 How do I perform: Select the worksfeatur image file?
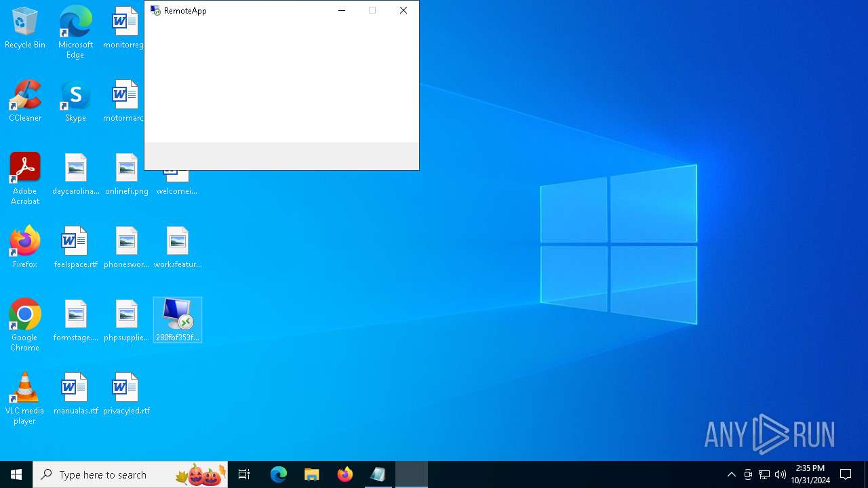coord(178,248)
